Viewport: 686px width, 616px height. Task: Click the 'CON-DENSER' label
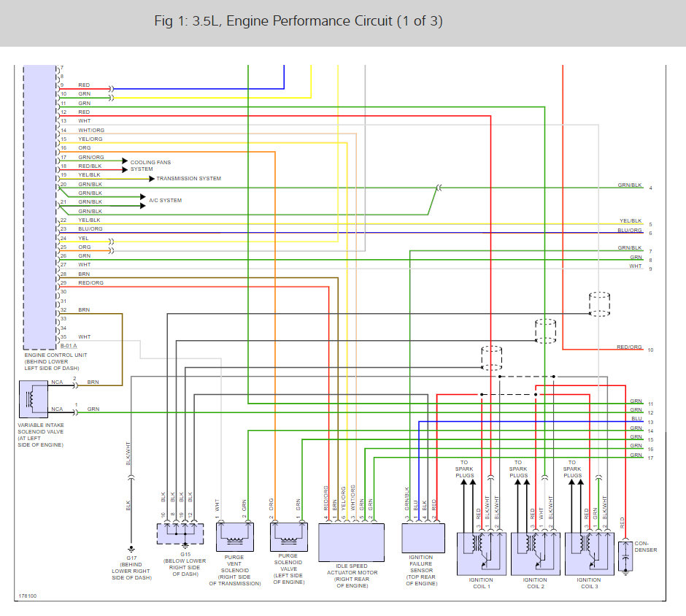[x=645, y=547]
